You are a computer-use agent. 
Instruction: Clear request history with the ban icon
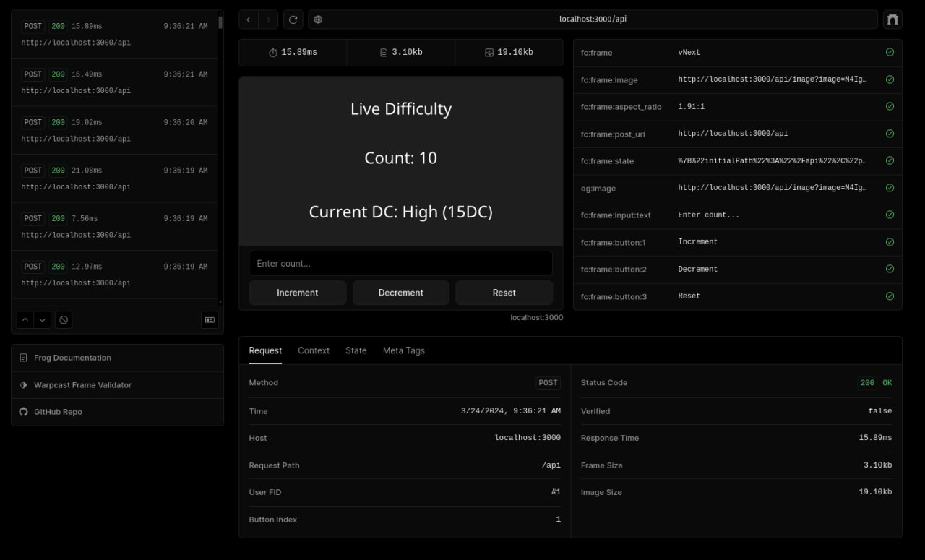tap(64, 319)
